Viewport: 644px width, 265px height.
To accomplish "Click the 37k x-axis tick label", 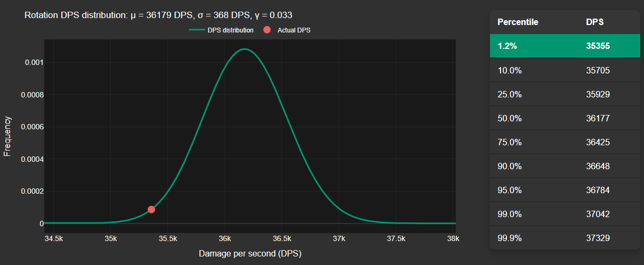I will (x=339, y=239).
